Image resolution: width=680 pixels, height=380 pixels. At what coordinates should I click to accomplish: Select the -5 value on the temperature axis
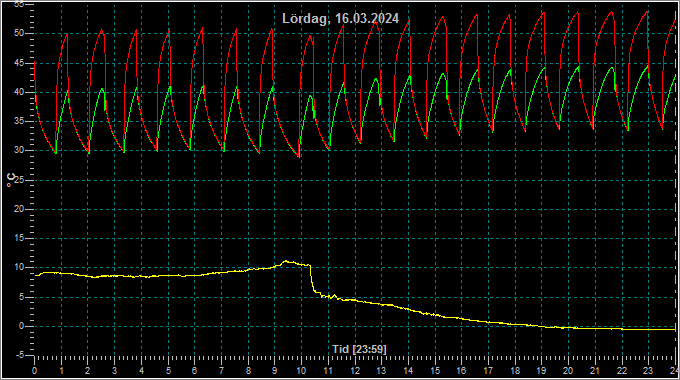coord(20,355)
